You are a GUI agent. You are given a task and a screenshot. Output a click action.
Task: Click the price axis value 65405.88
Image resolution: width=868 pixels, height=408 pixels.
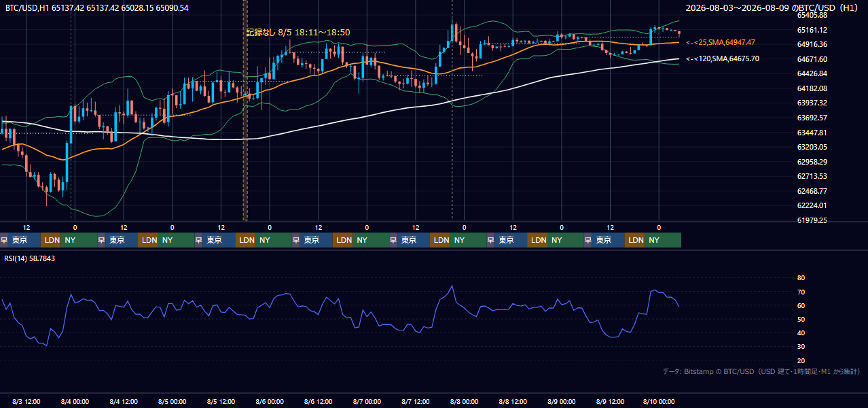(812, 15)
